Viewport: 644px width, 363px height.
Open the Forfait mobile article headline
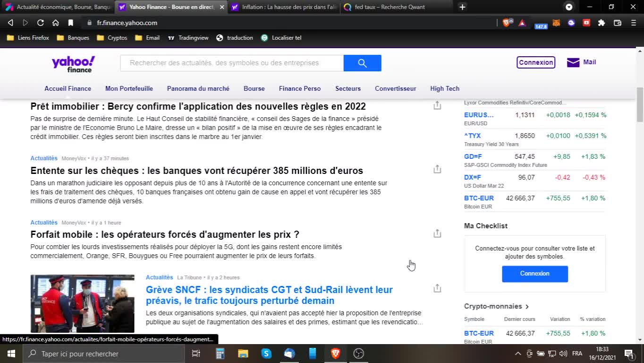[165, 234]
